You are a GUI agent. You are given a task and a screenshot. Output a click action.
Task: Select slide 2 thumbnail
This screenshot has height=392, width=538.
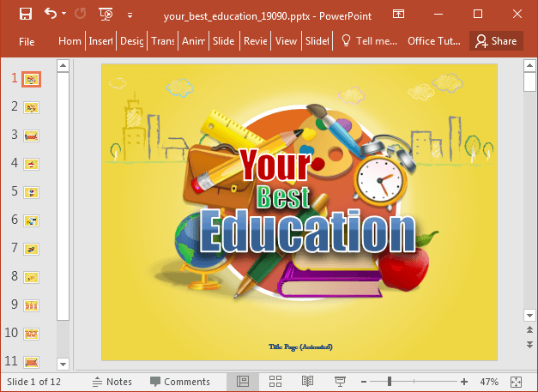click(31, 107)
